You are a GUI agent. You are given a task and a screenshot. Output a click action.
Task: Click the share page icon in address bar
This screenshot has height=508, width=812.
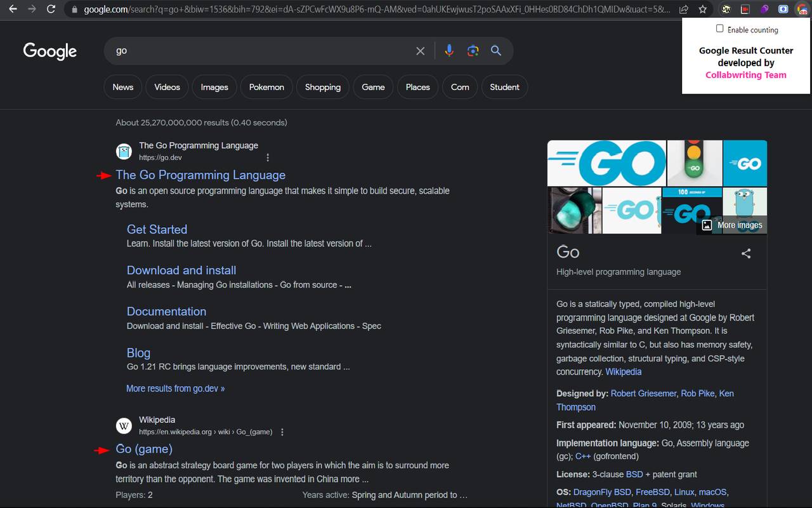tap(684, 10)
